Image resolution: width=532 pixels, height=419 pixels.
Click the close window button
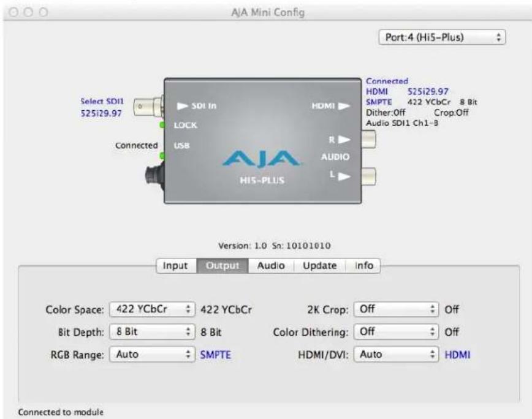point(13,12)
